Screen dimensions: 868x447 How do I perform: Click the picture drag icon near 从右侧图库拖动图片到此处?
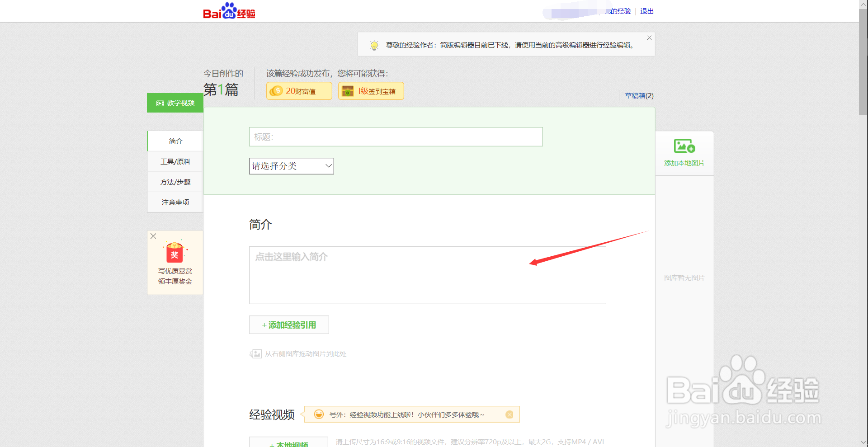tap(255, 354)
